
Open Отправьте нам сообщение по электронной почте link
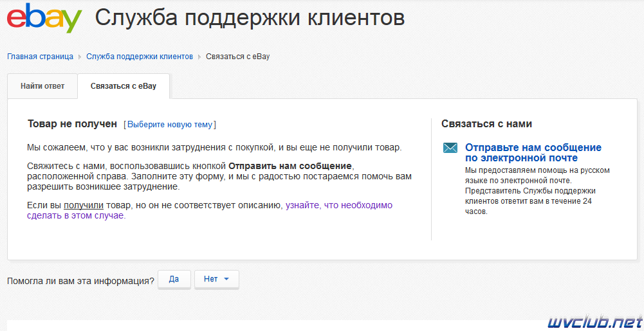click(533, 152)
